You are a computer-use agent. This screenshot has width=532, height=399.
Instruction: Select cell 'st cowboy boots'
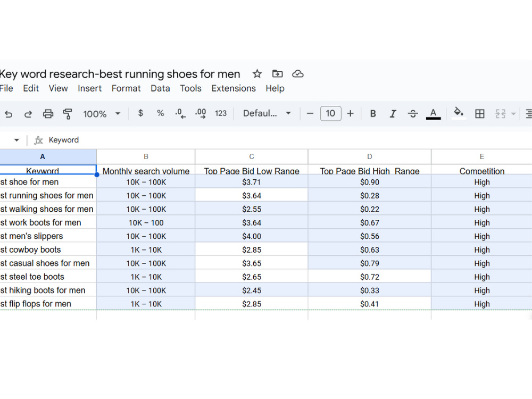[x=48, y=250]
